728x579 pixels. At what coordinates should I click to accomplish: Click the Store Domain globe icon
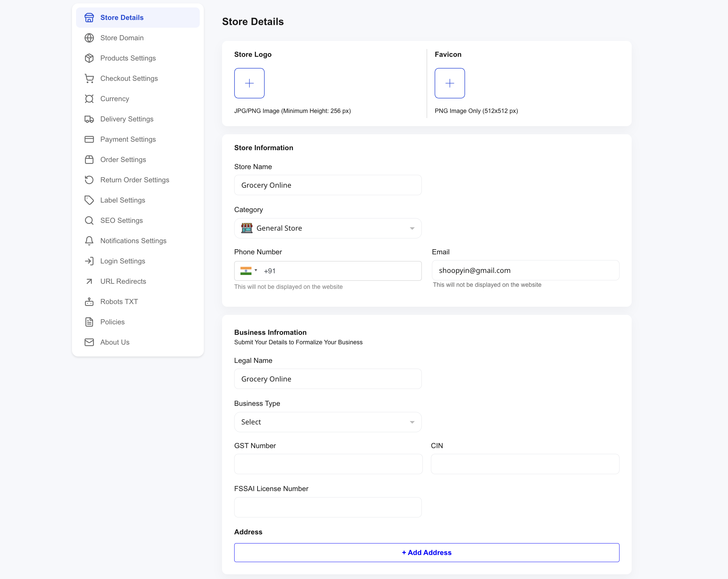tap(89, 38)
